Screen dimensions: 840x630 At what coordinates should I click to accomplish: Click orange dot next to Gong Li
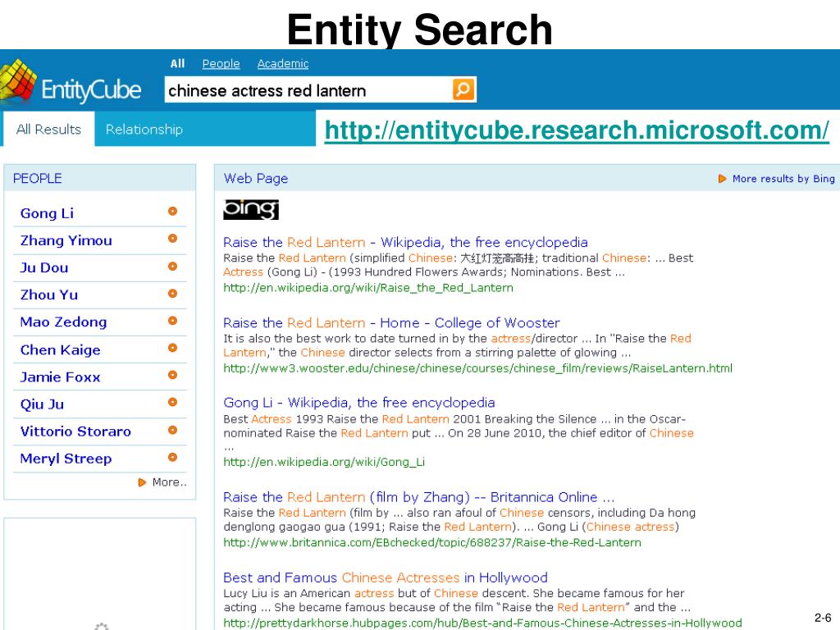click(x=172, y=211)
